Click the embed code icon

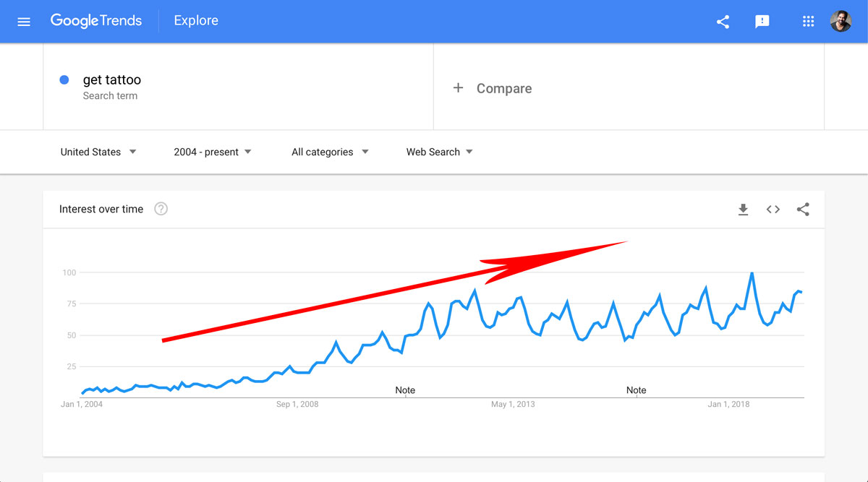click(773, 210)
